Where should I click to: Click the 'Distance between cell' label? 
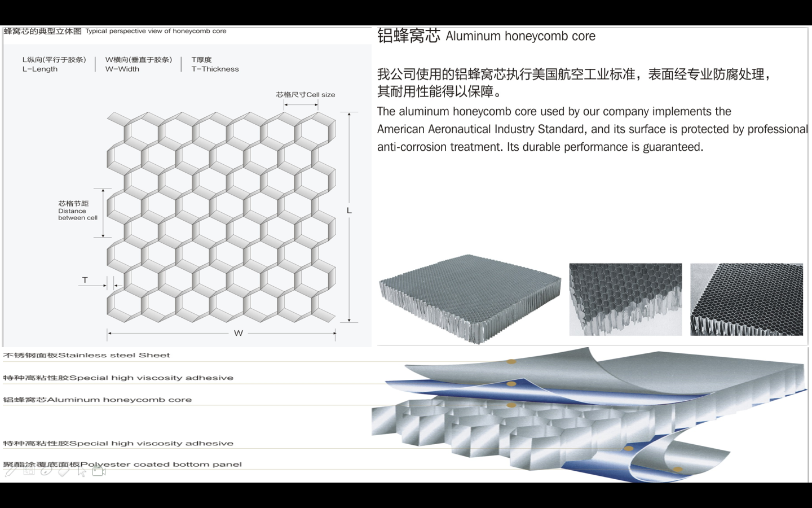[x=78, y=214]
